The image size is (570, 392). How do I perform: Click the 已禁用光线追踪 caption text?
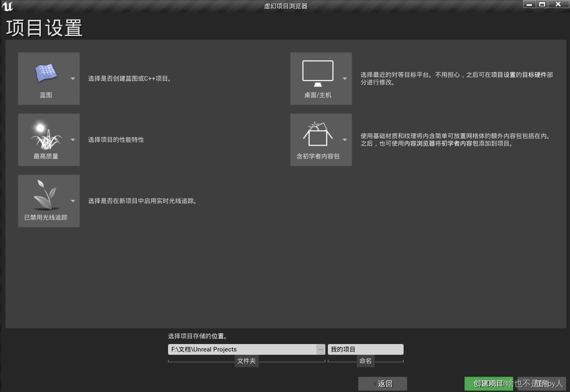[x=46, y=218]
